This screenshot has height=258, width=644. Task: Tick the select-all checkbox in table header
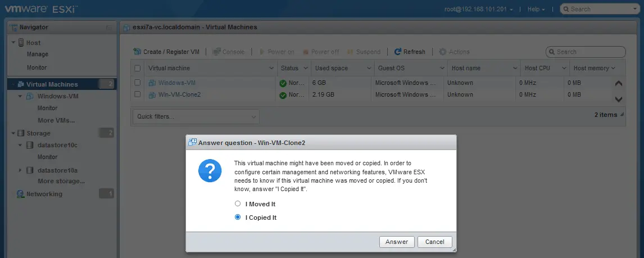138,68
